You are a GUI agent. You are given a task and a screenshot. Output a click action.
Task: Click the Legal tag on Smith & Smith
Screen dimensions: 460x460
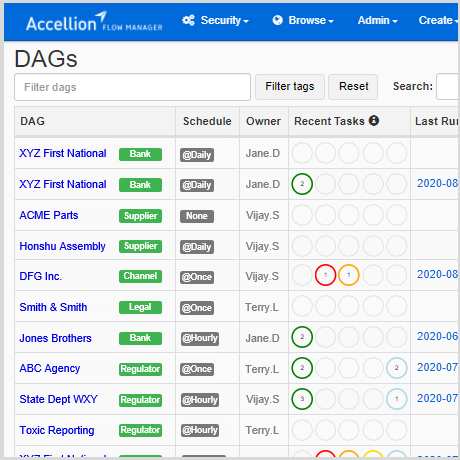click(x=140, y=307)
